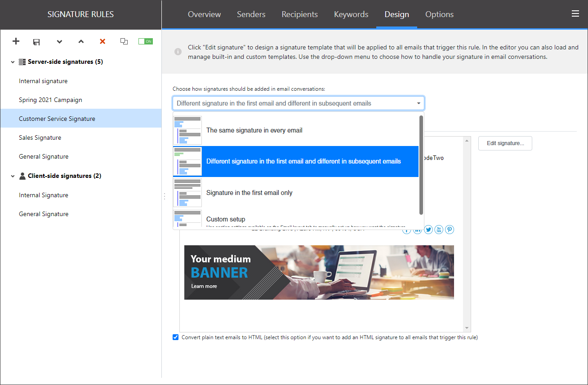Clone the rule with the duplicate icon
Viewport: 588px width, 385px height.
tap(124, 41)
